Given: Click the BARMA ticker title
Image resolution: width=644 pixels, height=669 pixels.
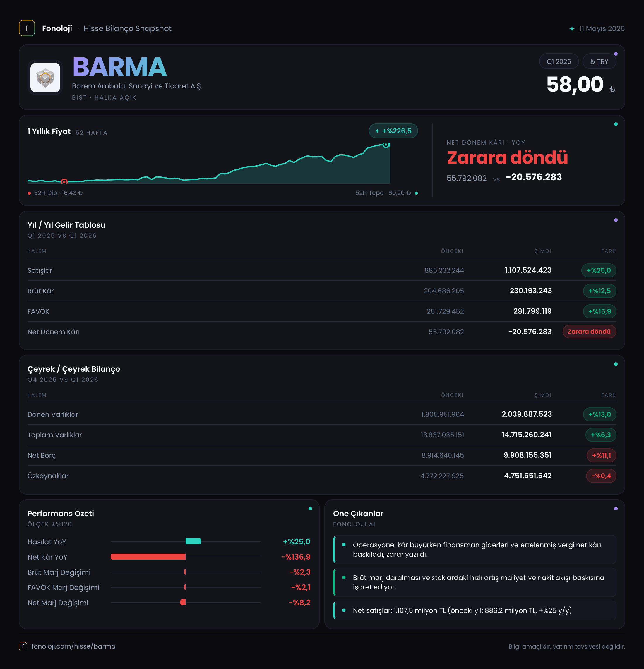Looking at the screenshot, I should [x=119, y=67].
